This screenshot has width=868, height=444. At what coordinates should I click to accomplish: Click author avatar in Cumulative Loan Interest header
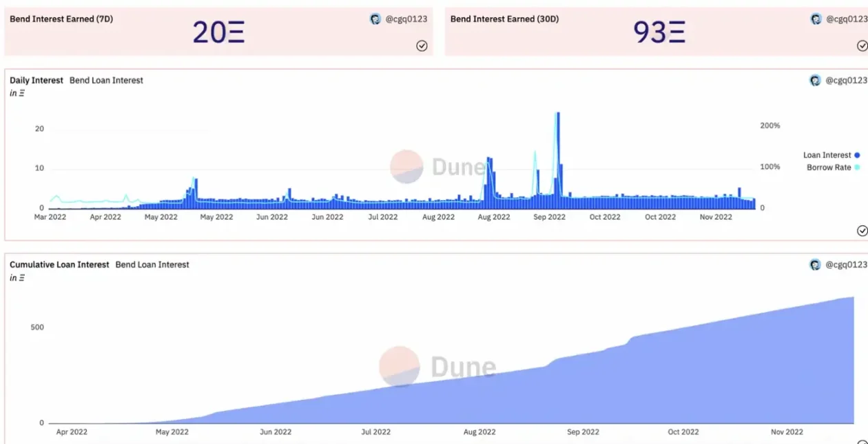click(x=816, y=265)
